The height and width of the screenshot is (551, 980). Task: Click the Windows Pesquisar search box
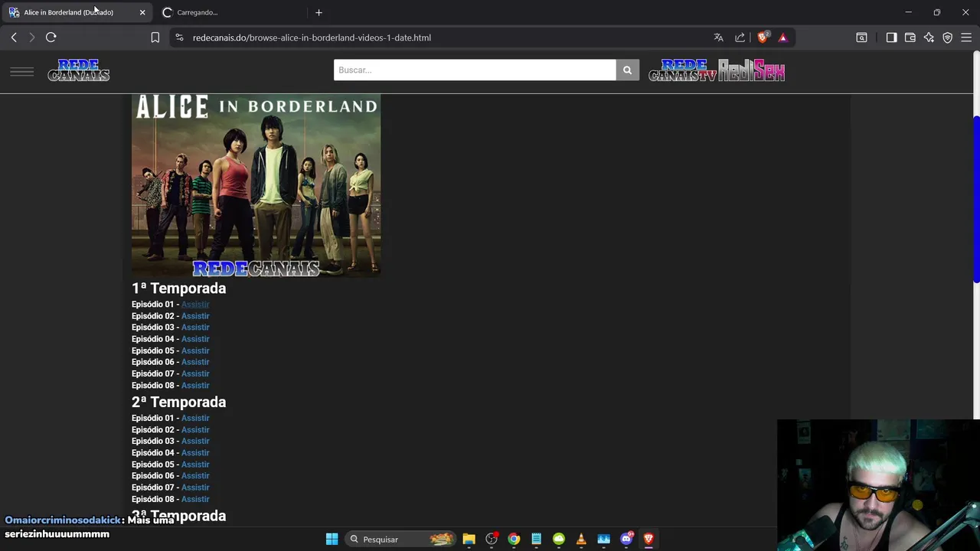tap(399, 540)
